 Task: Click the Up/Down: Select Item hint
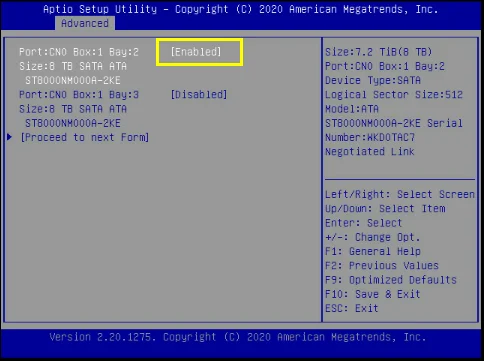pyautogui.click(x=385, y=209)
